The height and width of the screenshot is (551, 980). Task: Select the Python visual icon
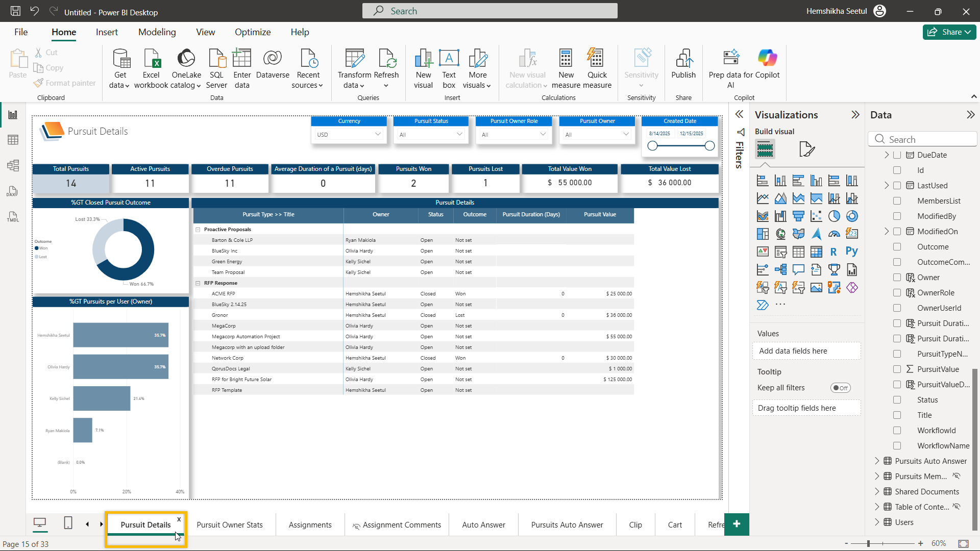(x=851, y=252)
